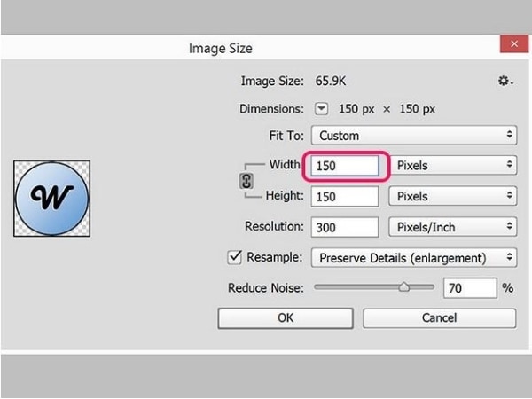This screenshot has height=399, width=532.
Task: Click the Reduce Noise percentage field
Action: tap(469, 288)
